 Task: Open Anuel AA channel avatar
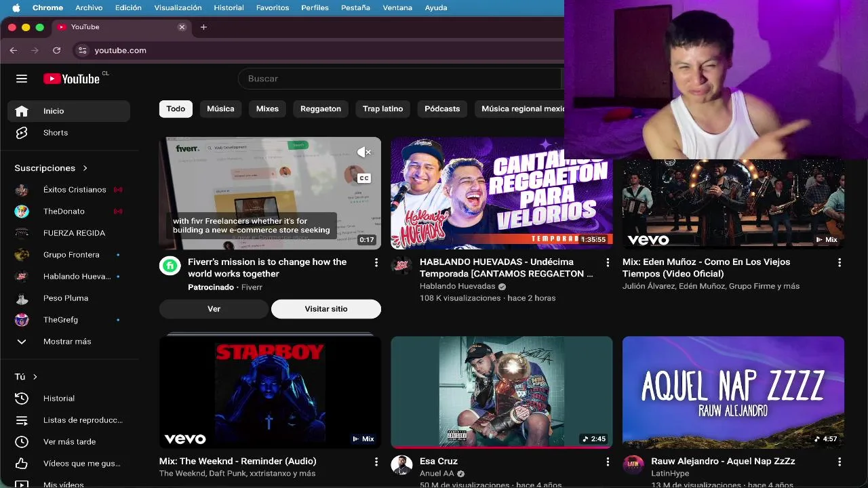coord(401,466)
